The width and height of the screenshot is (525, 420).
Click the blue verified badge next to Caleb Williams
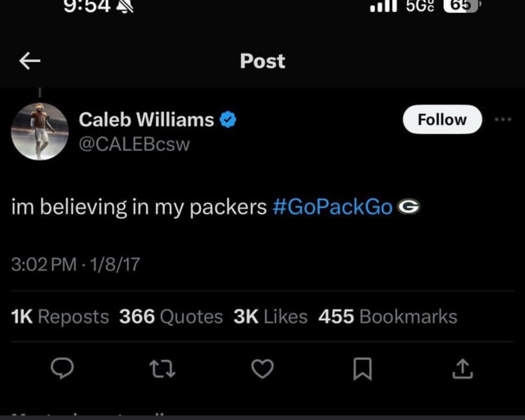coord(228,119)
